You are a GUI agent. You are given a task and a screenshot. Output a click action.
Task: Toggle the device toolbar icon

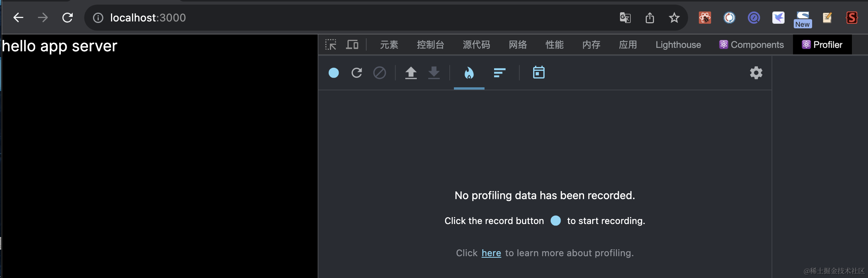(x=352, y=45)
